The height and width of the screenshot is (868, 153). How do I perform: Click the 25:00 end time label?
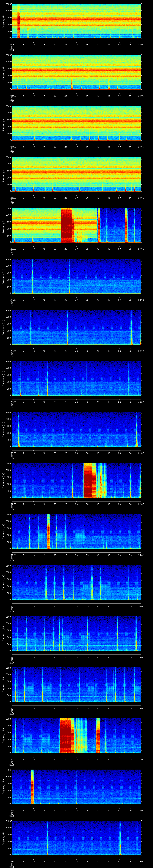[x=141, y=147]
